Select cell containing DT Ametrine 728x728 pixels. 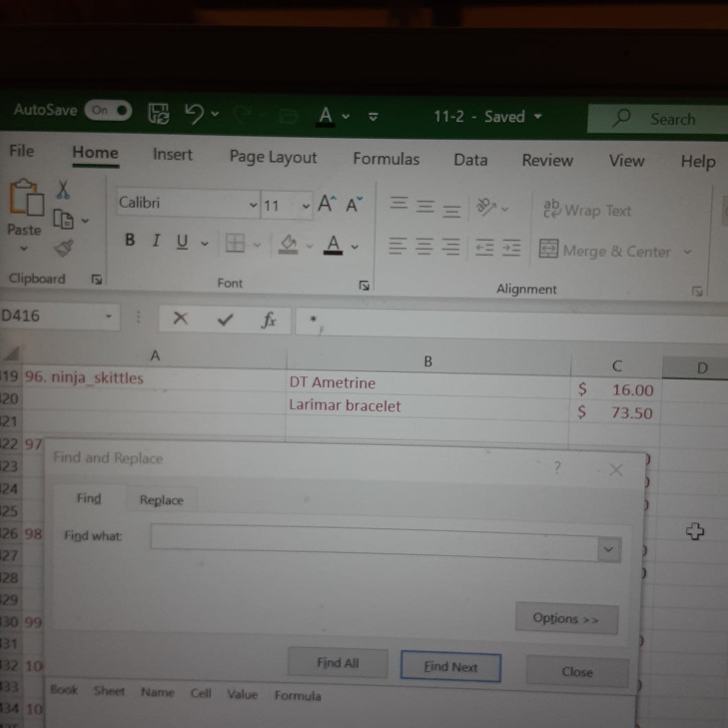[428, 383]
